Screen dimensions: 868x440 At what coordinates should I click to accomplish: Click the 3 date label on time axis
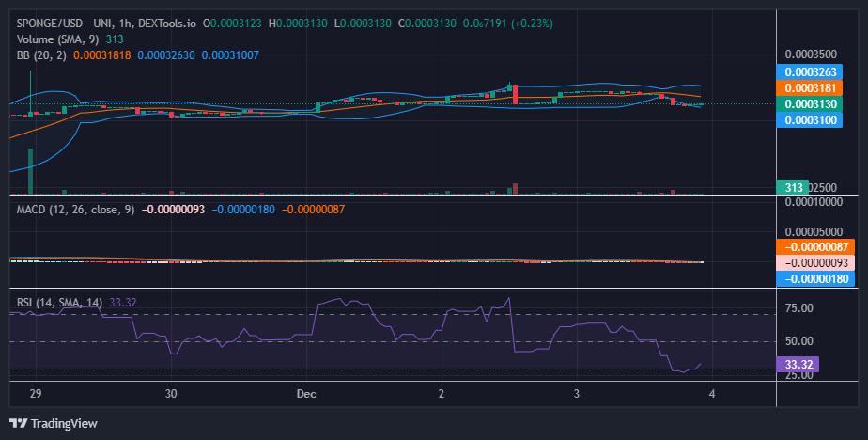[x=576, y=394]
